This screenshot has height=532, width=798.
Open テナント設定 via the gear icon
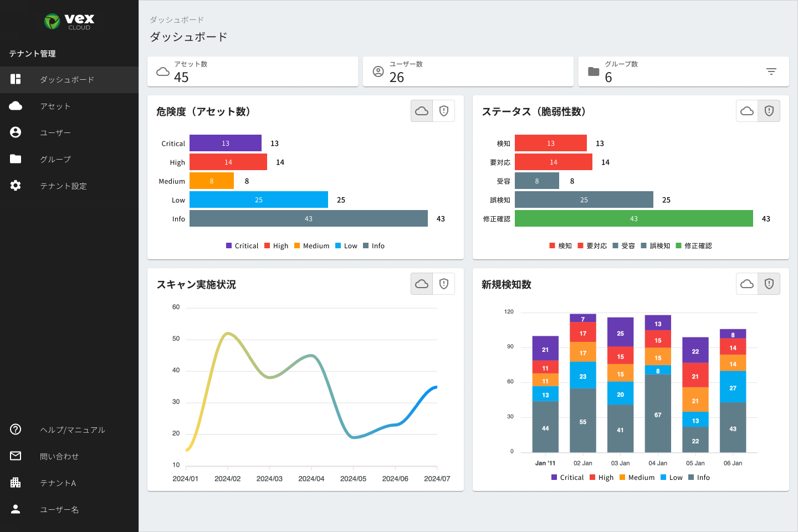click(15, 186)
